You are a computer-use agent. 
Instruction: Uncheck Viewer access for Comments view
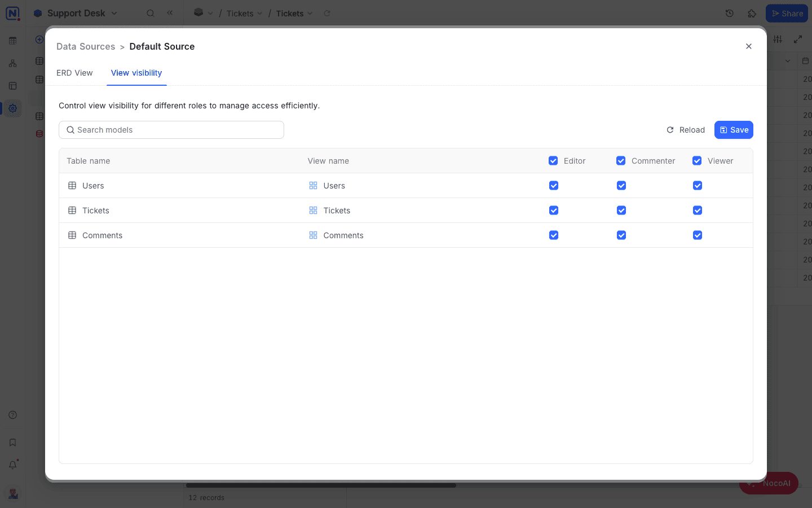(x=698, y=235)
